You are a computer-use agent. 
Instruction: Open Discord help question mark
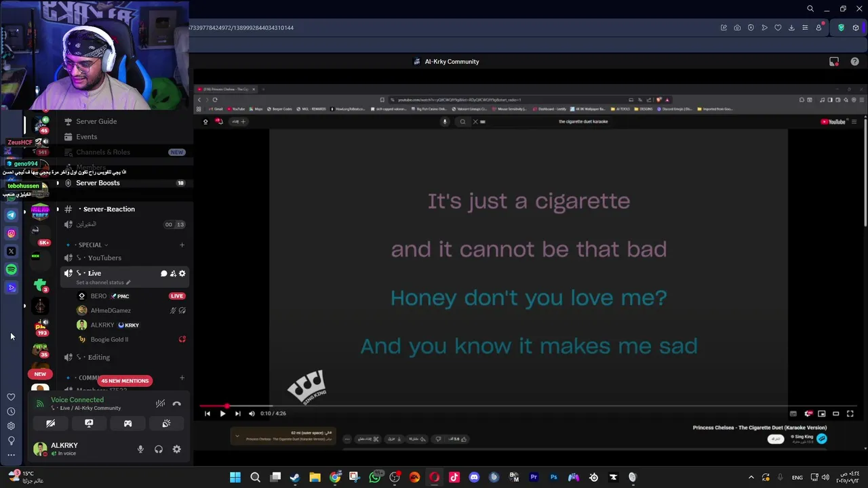pos(854,62)
